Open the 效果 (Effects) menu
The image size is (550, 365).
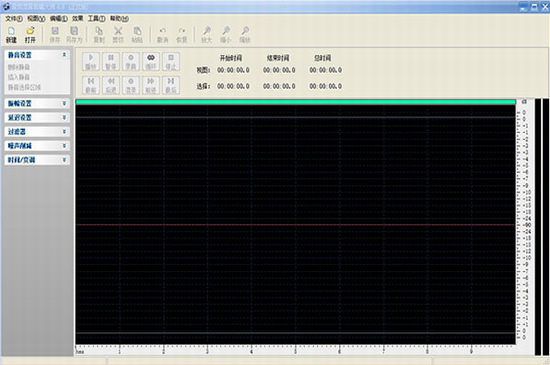coord(78,18)
